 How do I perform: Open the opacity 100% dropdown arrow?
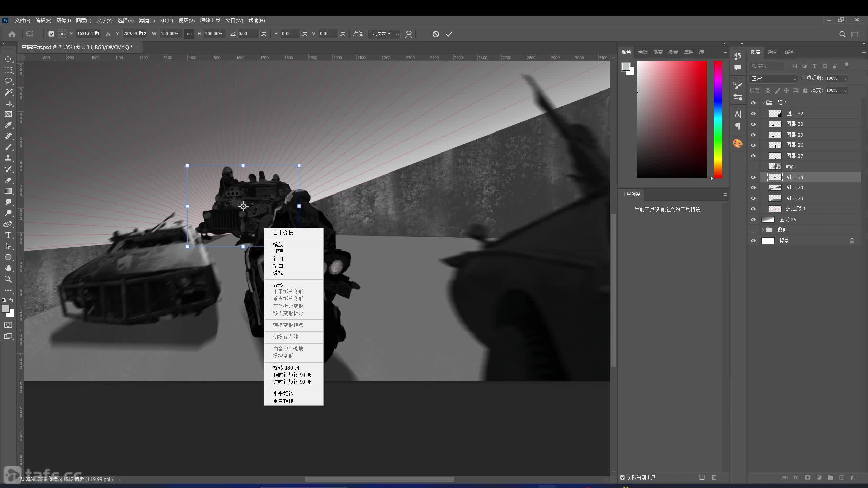pyautogui.click(x=845, y=78)
